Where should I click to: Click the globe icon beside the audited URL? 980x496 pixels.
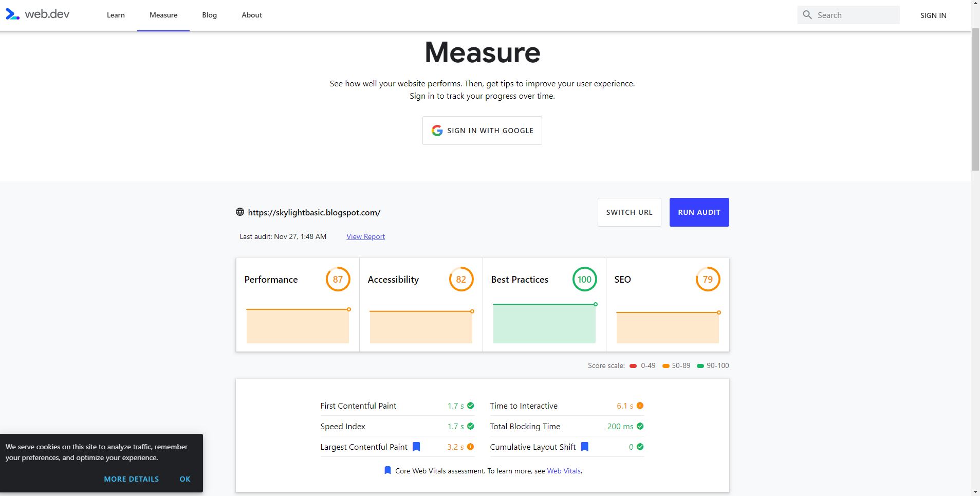tap(240, 212)
